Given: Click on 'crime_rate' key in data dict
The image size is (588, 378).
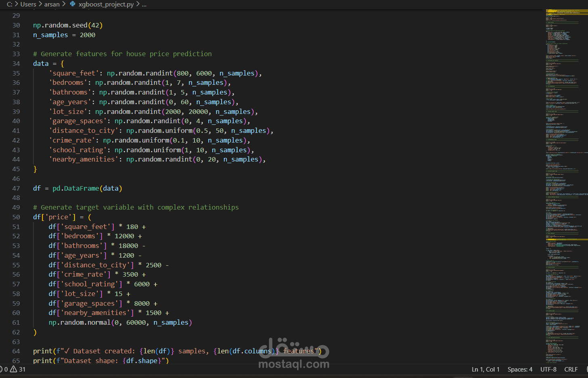Looking at the screenshot, I should [72, 140].
